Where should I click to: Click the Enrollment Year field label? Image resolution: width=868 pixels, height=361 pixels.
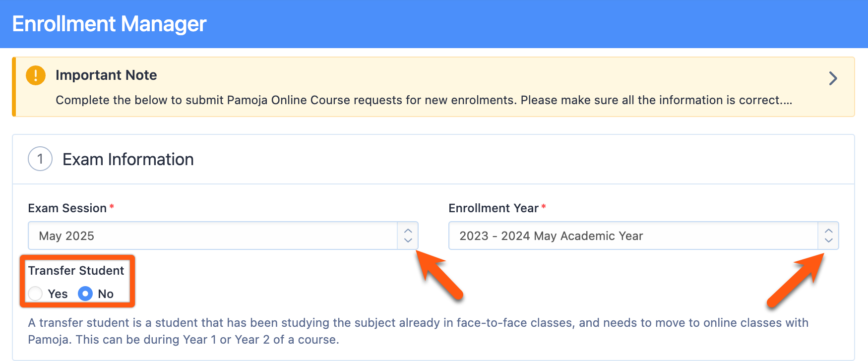coord(494,208)
